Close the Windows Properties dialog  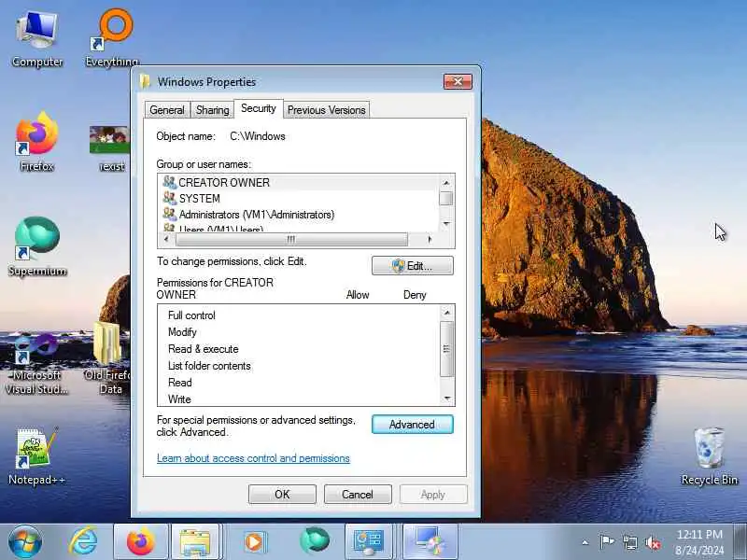458,82
